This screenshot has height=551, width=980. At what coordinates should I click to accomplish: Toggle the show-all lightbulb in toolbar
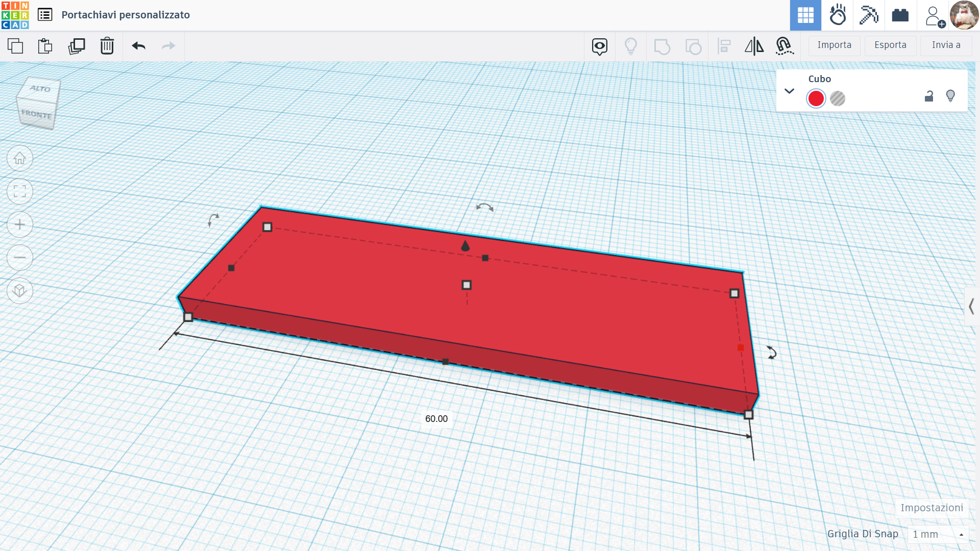(x=631, y=46)
